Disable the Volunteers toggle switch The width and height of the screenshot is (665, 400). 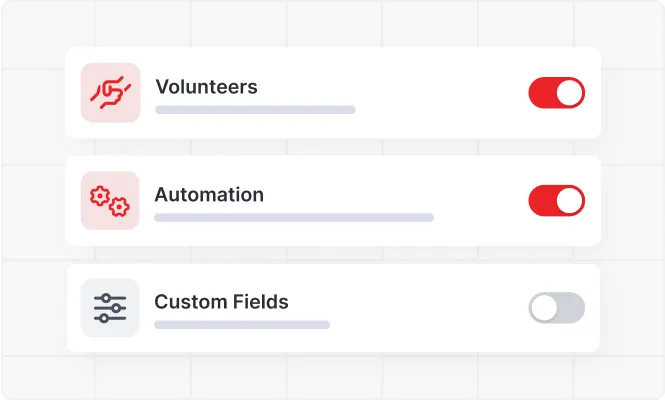pyautogui.click(x=556, y=93)
